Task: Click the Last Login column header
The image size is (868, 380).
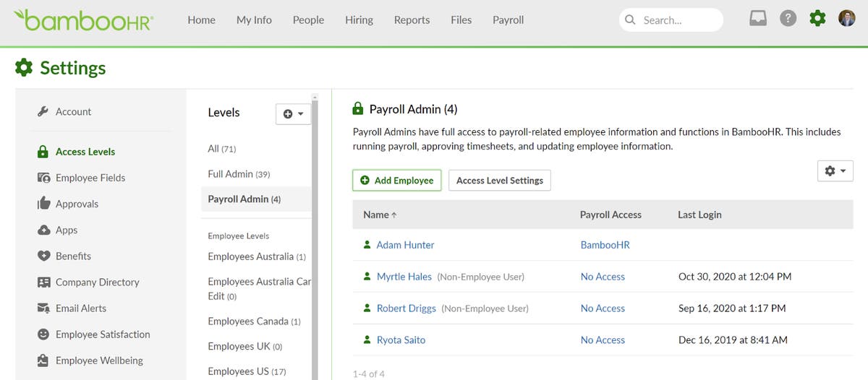Action: click(699, 215)
